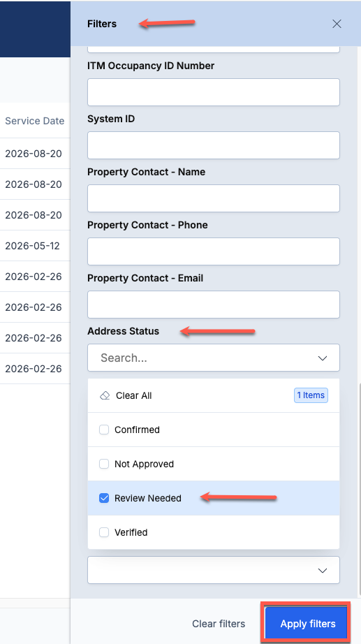Select the Service Date column header

pyautogui.click(x=34, y=121)
